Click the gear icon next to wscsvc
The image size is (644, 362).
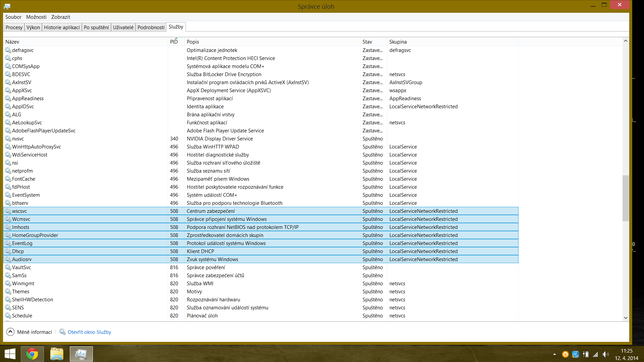8,211
